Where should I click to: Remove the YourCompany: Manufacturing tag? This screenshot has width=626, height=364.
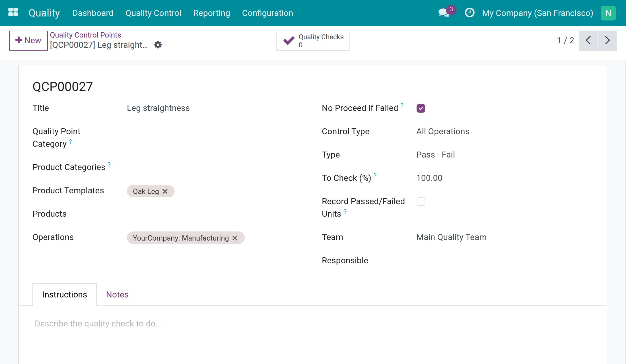point(235,238)
